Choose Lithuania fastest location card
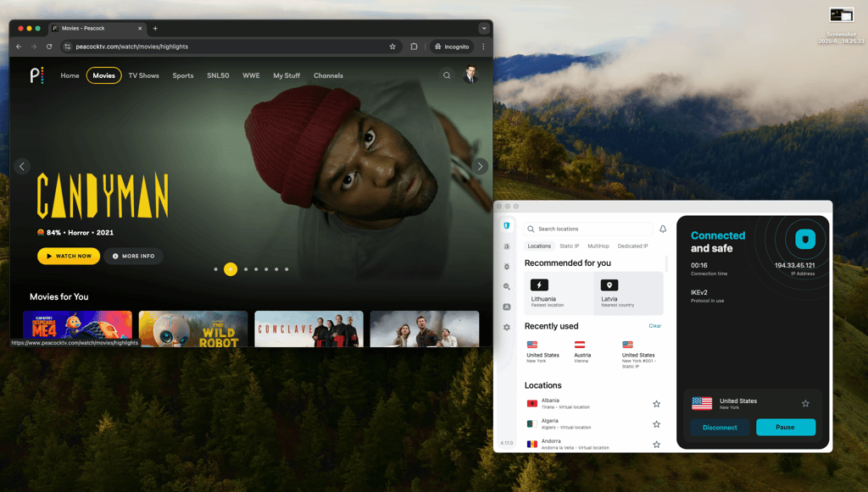The height and width of the screenshot is (492, 868). point(559,294)
